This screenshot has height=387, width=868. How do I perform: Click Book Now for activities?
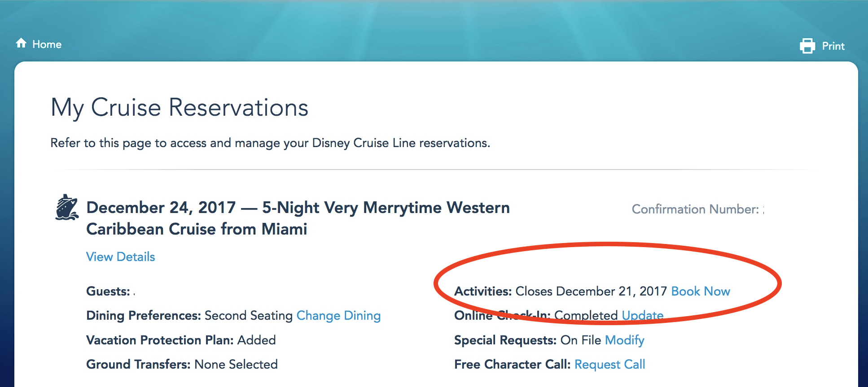(x=700, y=291)
